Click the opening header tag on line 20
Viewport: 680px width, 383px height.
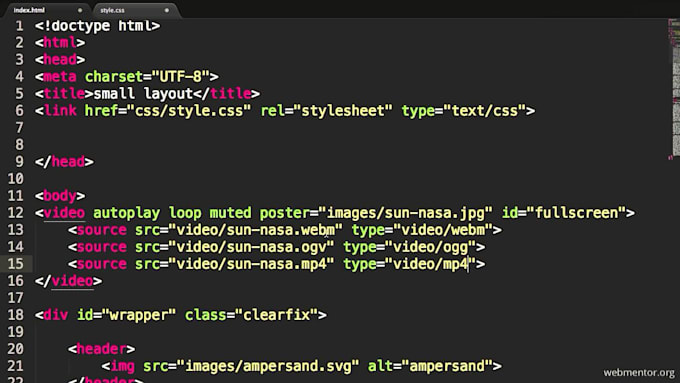pyautogui.click(x=101, y=349)
